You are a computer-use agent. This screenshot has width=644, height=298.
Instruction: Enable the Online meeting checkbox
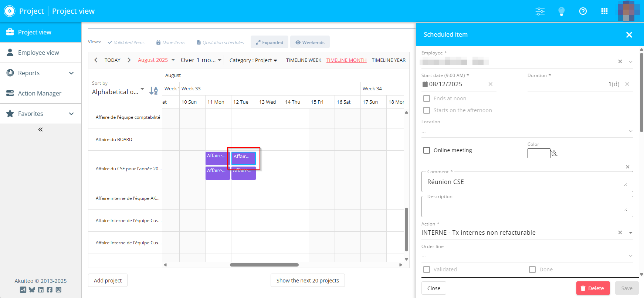point(427,150)
